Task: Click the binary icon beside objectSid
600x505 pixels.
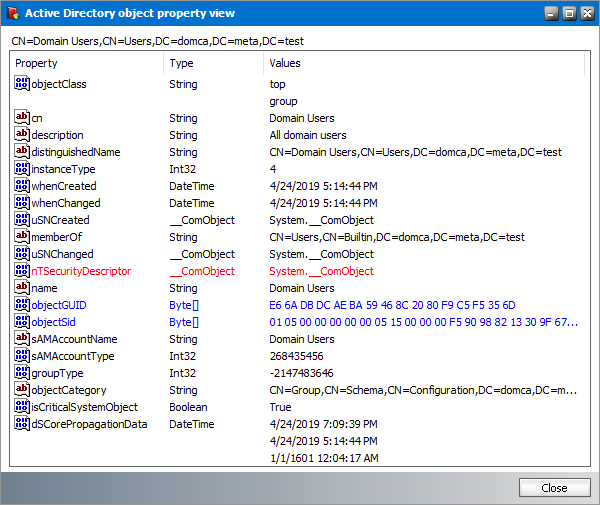Action: pos(22,321)
